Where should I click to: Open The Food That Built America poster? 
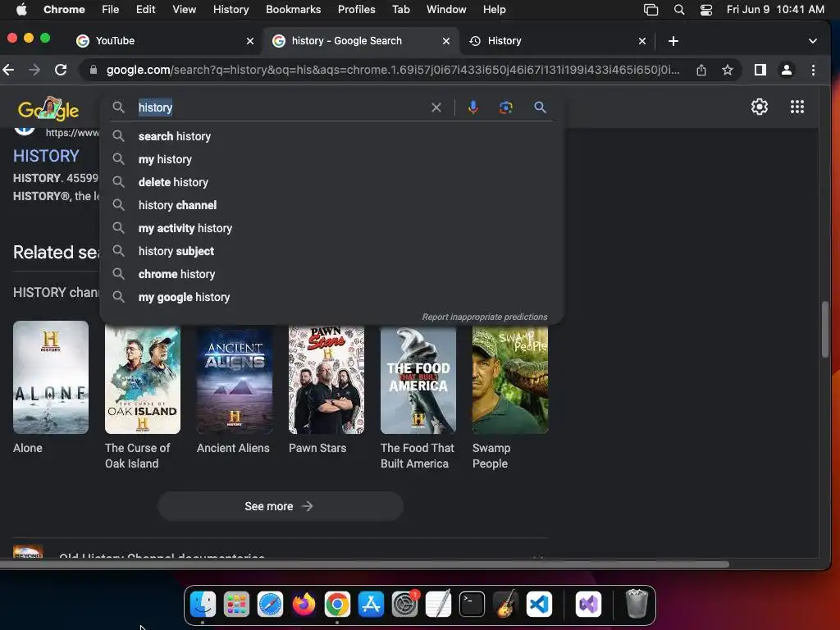click(x=418, y=379)
